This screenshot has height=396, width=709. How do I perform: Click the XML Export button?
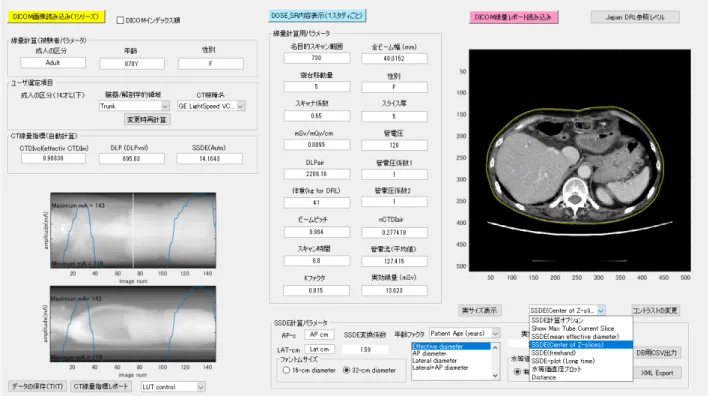(657, 373)
